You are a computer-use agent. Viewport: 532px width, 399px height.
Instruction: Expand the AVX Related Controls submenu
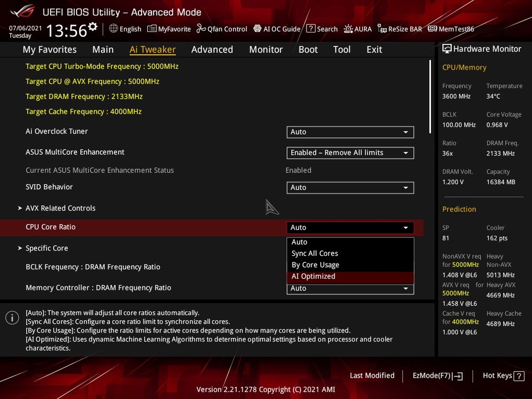click(60, 208)
